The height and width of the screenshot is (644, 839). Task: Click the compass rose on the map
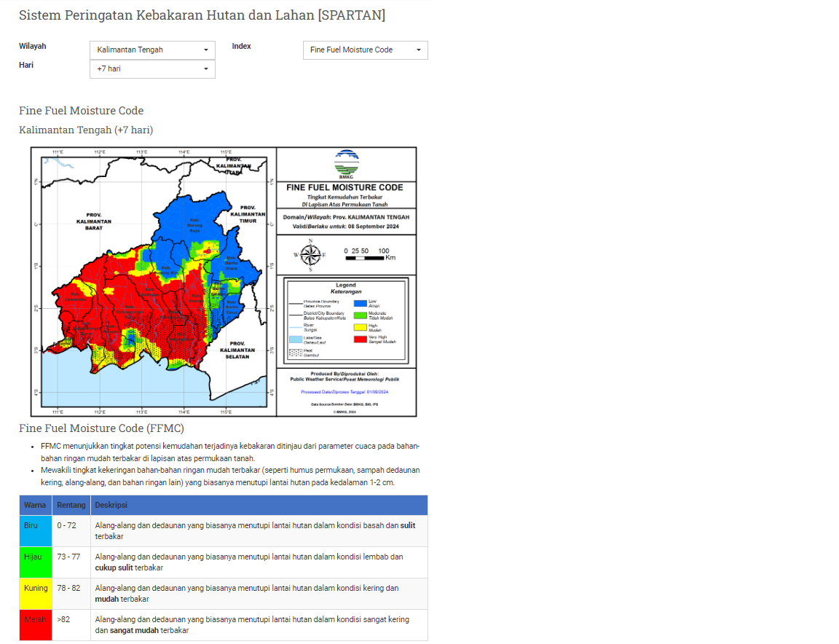310,254
